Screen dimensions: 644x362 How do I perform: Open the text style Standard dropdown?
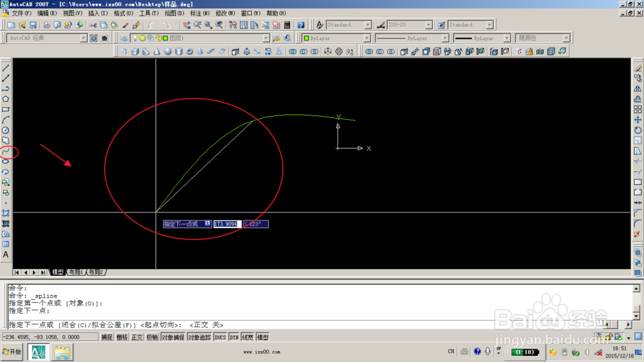point(368,25)
